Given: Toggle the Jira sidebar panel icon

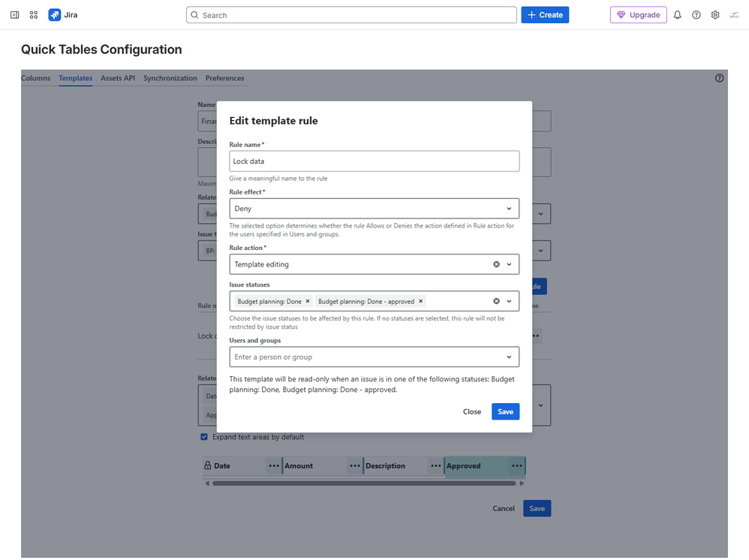Looking at the screenshot, I should (15, 15).
